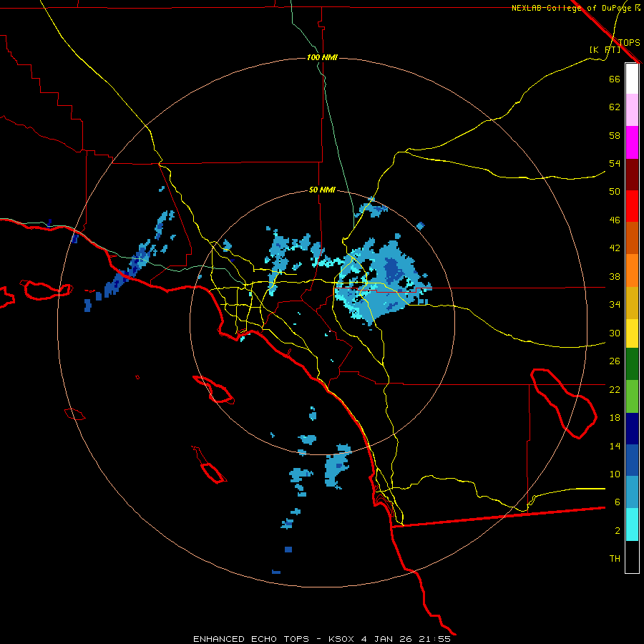The height and width of the screenshot is (644, 644).
Task: Click the legend value 34
Action: [615, 305]
